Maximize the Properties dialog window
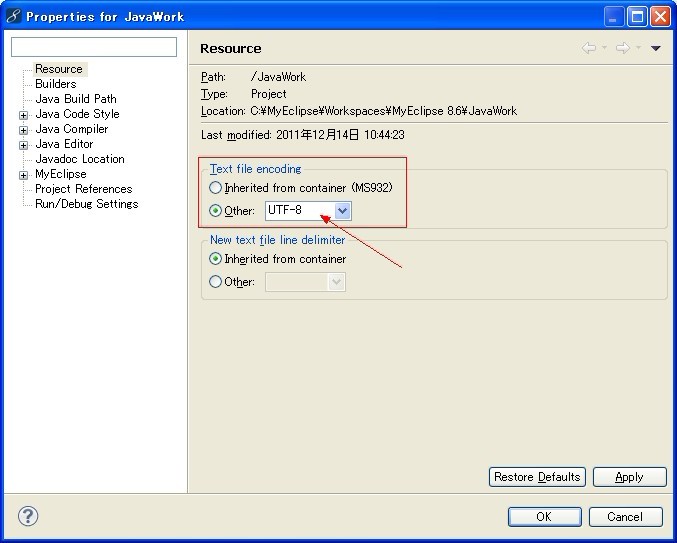Image resolution: width=677 pixels, height=543 pixels. coord(637,17)
